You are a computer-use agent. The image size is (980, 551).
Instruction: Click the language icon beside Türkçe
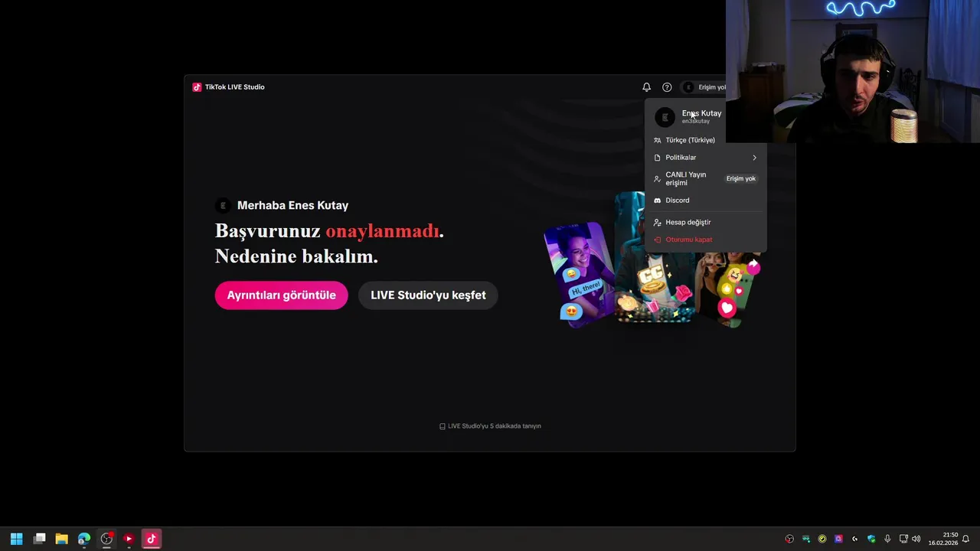click(657, 140)
